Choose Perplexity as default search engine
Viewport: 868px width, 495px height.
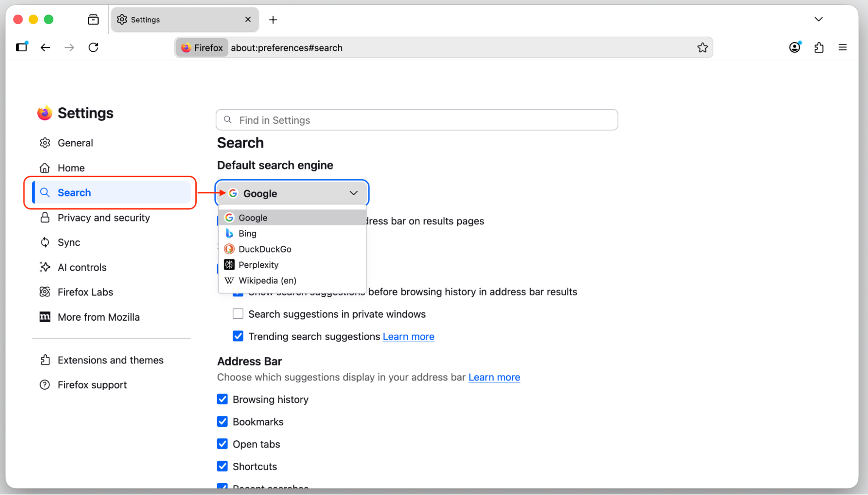pos(292,265)
